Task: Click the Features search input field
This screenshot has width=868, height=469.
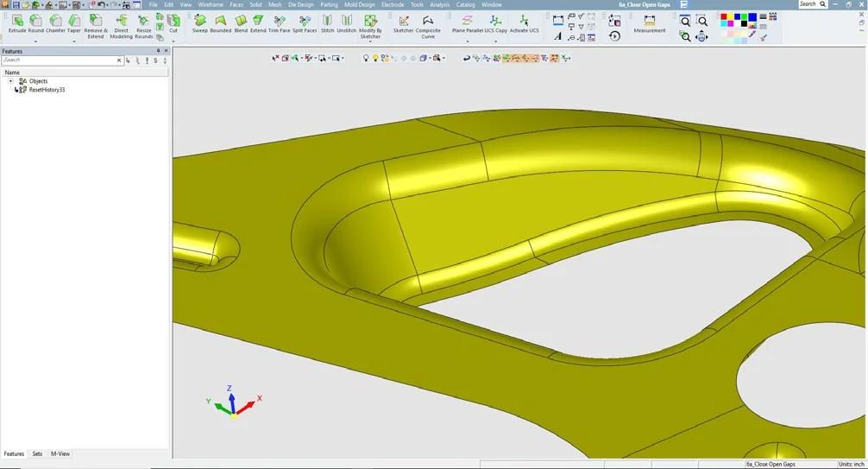Action: 60,60
